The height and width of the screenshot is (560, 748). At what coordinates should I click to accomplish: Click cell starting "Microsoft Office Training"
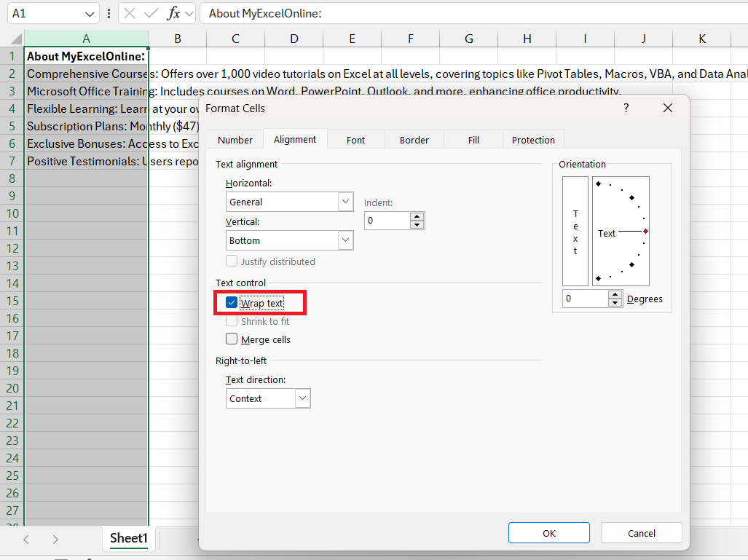pos(87,91)
